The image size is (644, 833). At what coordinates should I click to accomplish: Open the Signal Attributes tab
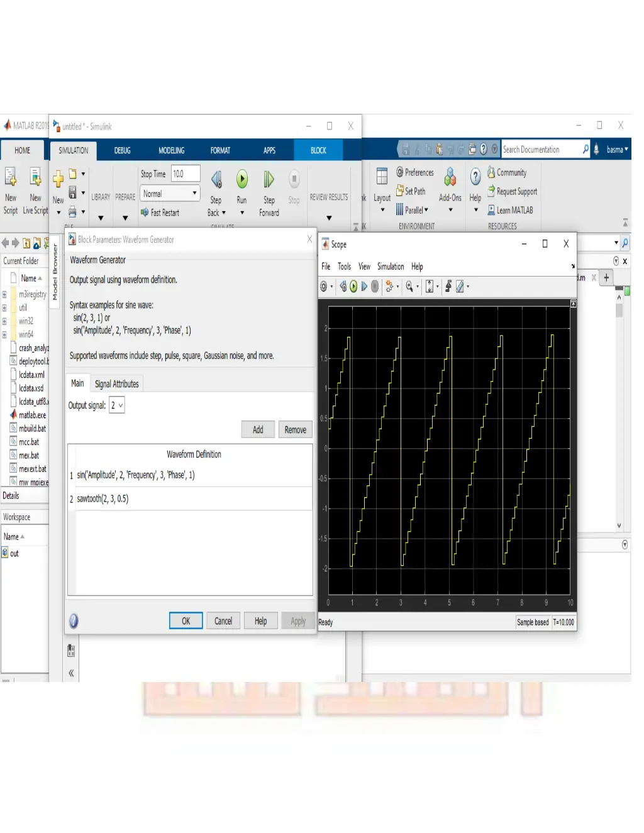click(x=116, y=383)
